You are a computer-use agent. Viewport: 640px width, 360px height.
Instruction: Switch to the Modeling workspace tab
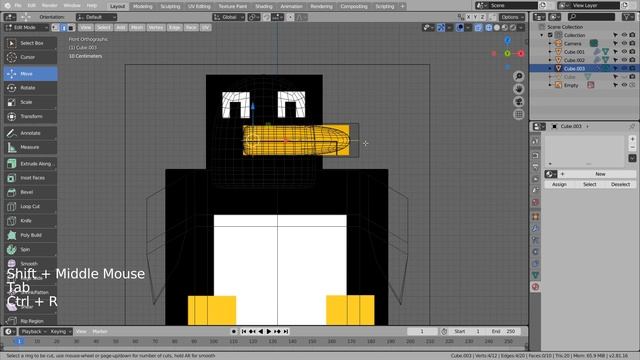pyautogui.click(x=142, y=6)
